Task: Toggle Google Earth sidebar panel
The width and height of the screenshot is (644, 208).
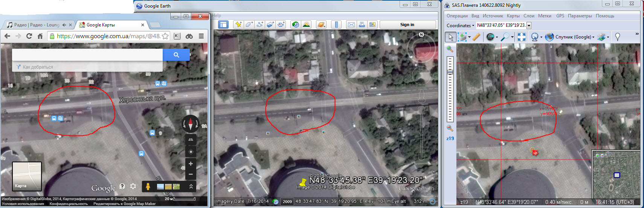Action: (x=223, y=25)
